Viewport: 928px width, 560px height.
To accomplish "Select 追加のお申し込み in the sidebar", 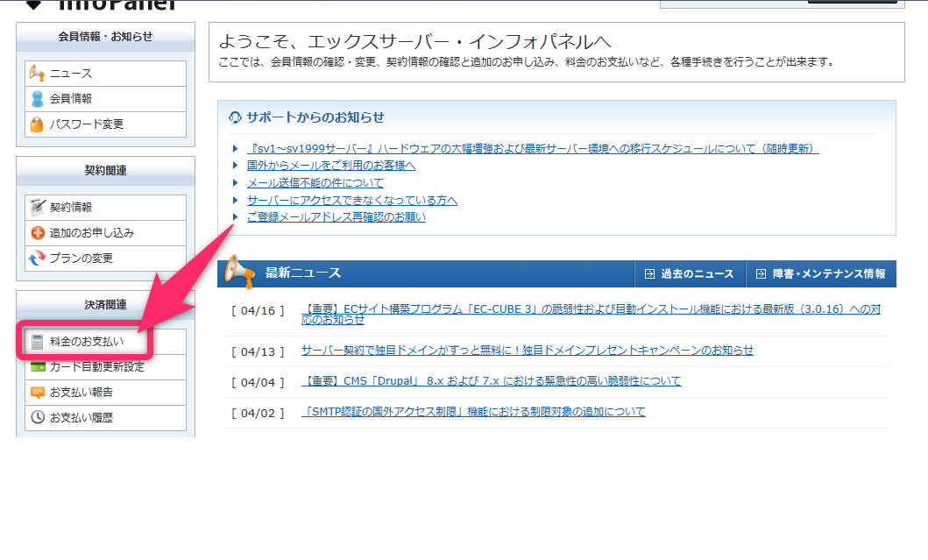I will pyautogui.click(x=105, y=232).
